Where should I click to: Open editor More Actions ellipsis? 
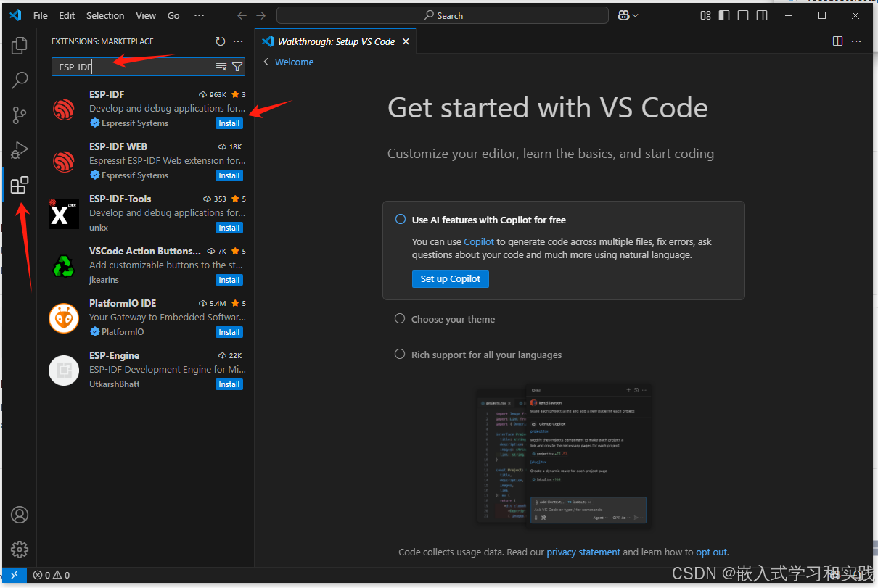858,41
